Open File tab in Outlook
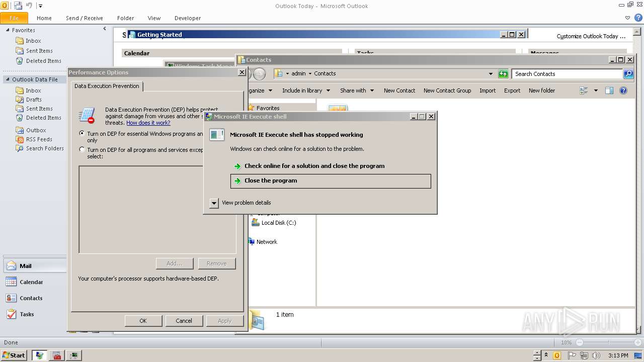Image resolution: width=644 pixels, height=362 pixels. pyautogui.click(x=14, y=18)
